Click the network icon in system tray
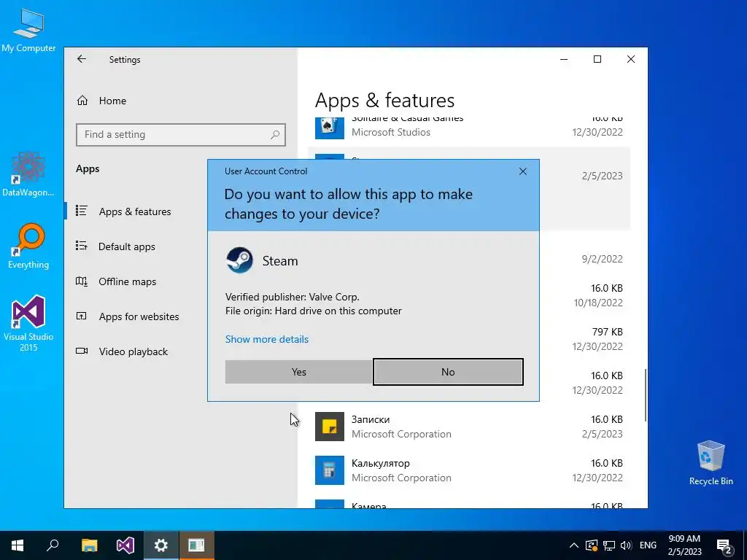This screenshot has height=560, width=747. (609, 545)
